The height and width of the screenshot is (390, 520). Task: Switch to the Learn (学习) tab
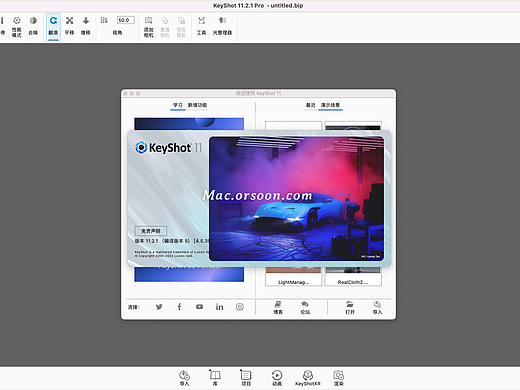pos(178,105)
